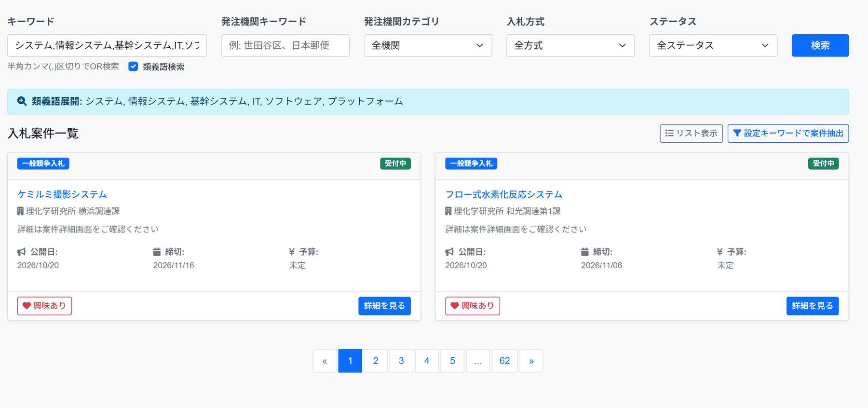Click the megaphone icon in ケミルミ撮影システム card

click(x=22, y=252)
